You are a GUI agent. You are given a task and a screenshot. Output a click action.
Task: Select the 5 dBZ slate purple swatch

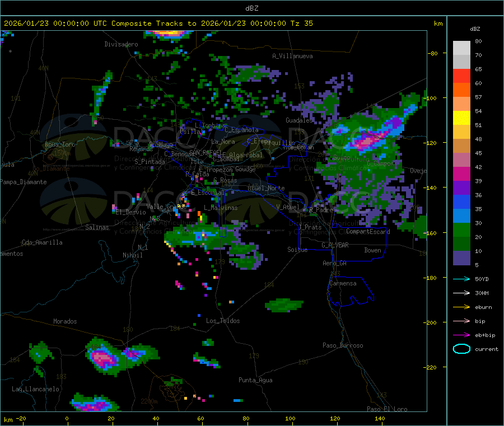461,258
